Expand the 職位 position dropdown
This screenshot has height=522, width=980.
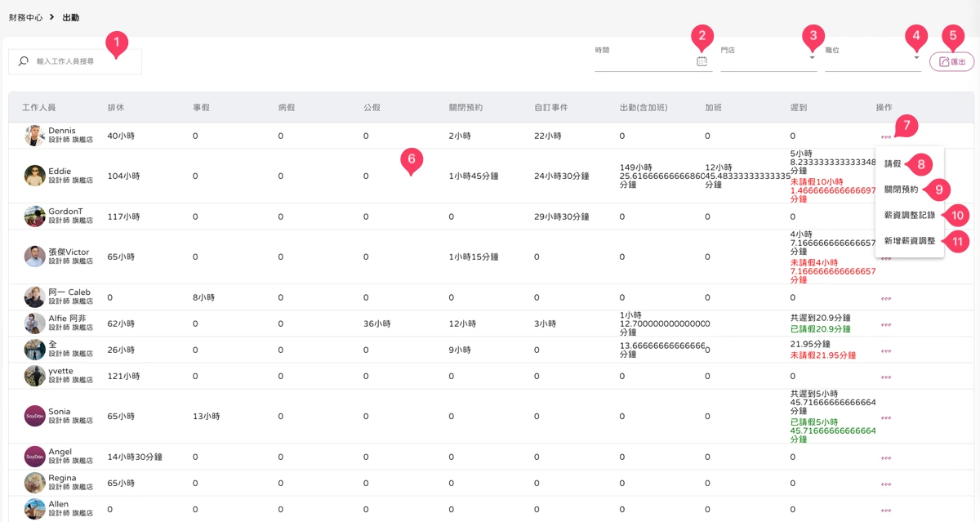(873, 56)
